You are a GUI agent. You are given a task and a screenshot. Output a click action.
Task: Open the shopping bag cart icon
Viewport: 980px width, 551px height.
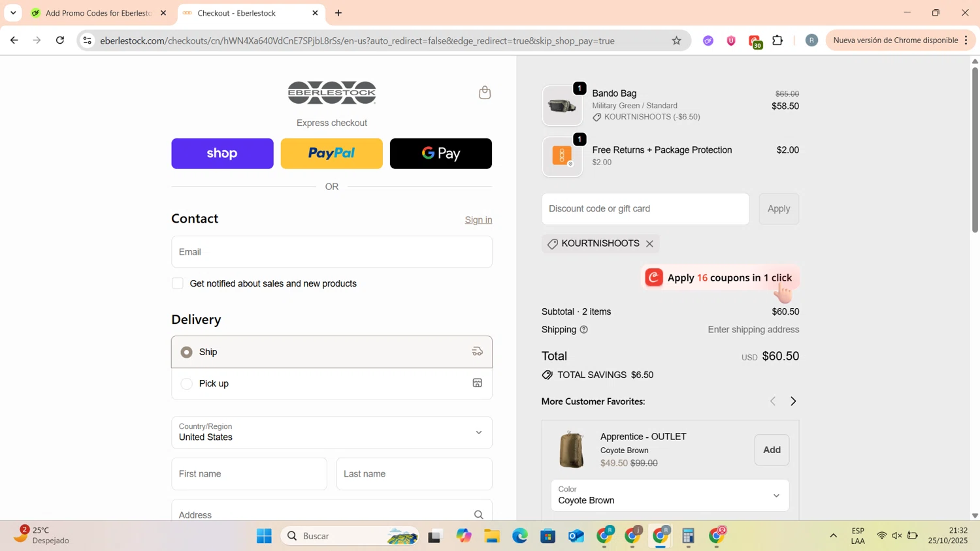pyautogui.click(x=485, y=93)
